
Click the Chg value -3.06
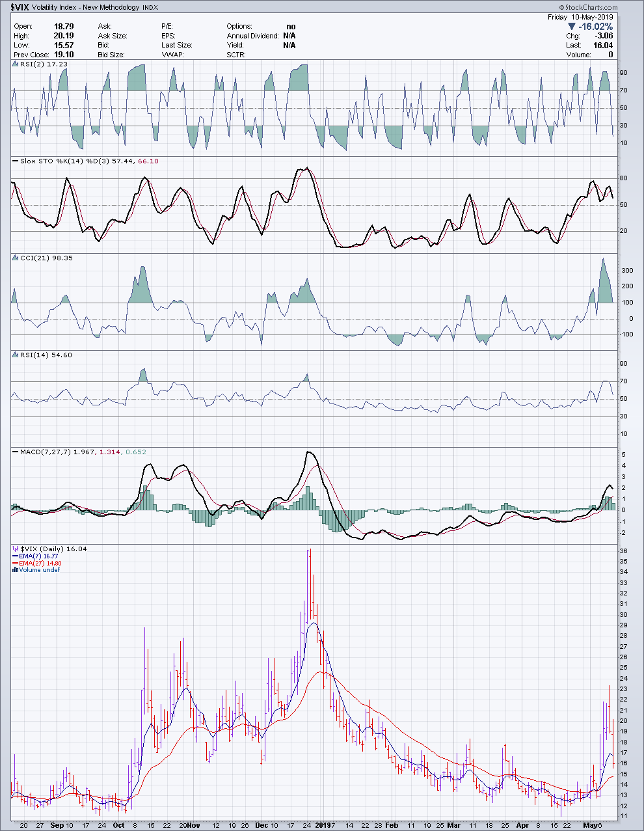pos(603,36)
